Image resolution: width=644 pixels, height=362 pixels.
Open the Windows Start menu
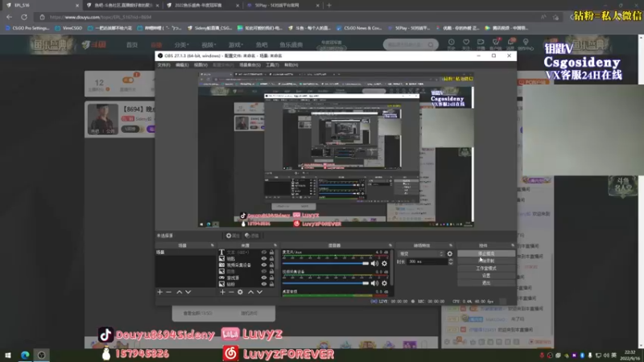click(x=8, y=355)
